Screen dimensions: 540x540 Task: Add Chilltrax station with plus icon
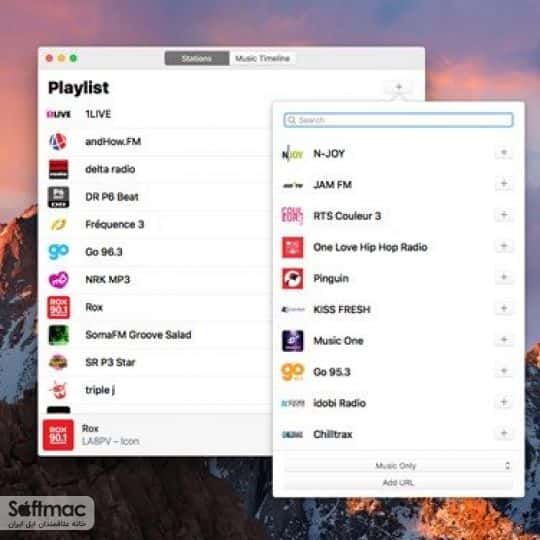pyautogui.click(x=503, y=433)
